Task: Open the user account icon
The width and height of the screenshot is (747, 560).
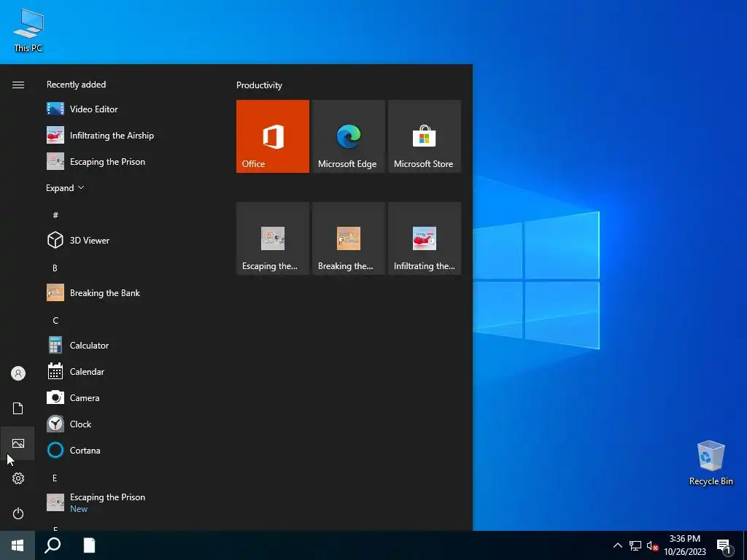Action: click(18, 373)
